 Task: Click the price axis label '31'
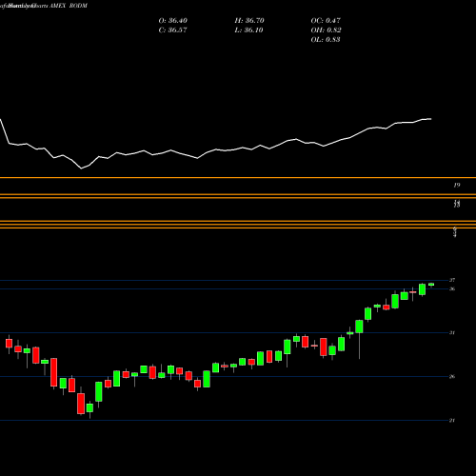point(452,332)
